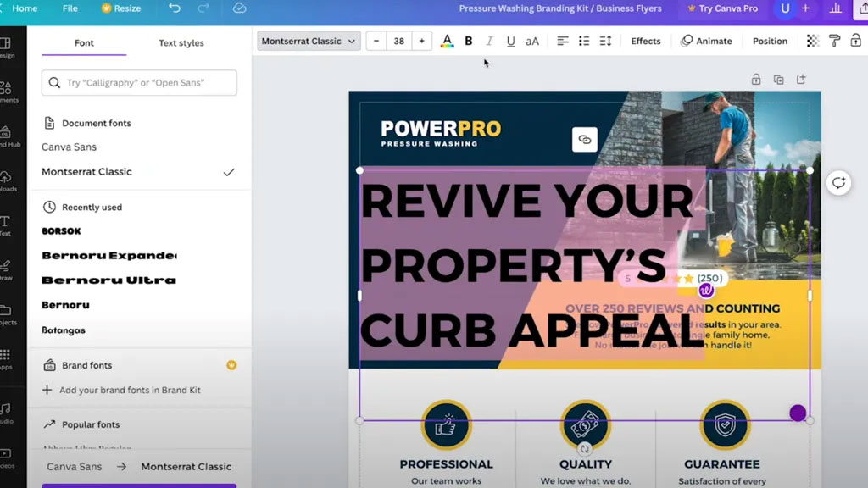Open the text color picker

click(x=447, y=41)
